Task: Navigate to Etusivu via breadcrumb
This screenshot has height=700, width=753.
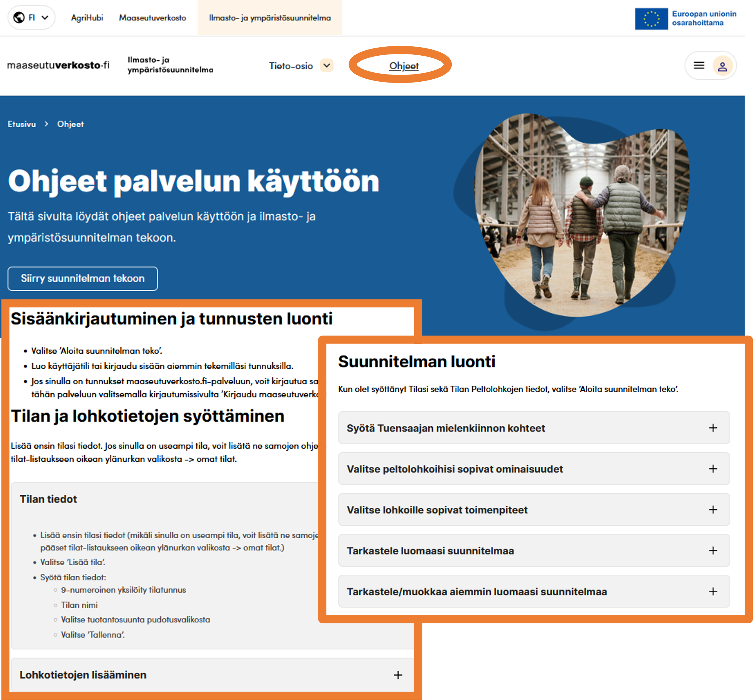Action: (22, 124)
